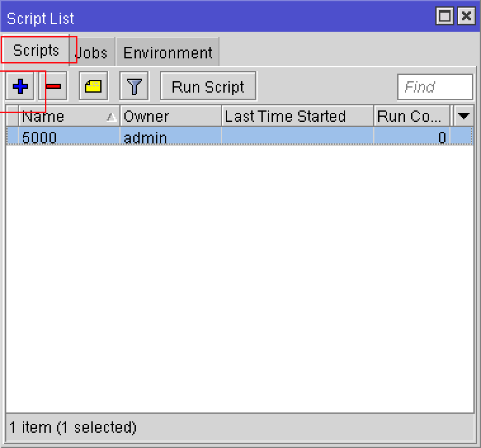
Task: Maximize the Script List window
Action: tap(445, 16)
